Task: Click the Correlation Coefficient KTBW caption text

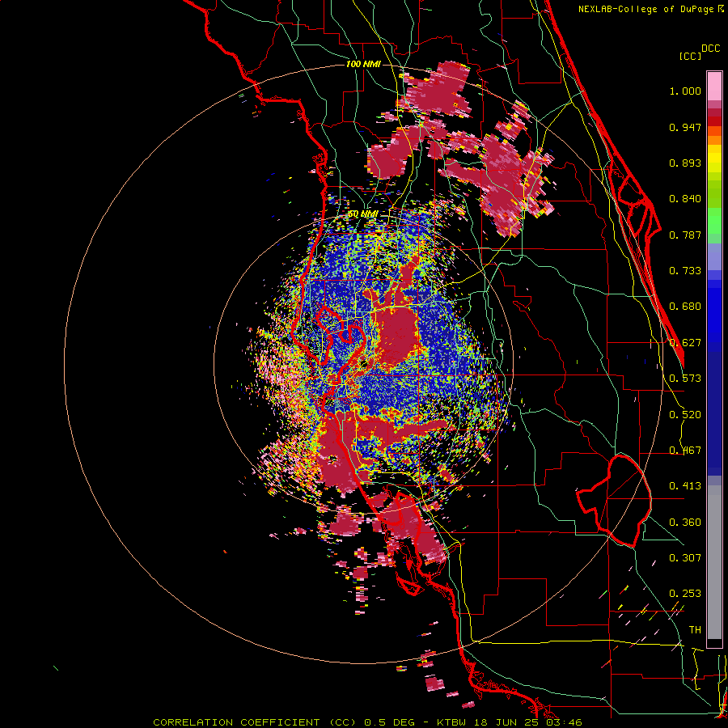Action: (x=367, y=722)
